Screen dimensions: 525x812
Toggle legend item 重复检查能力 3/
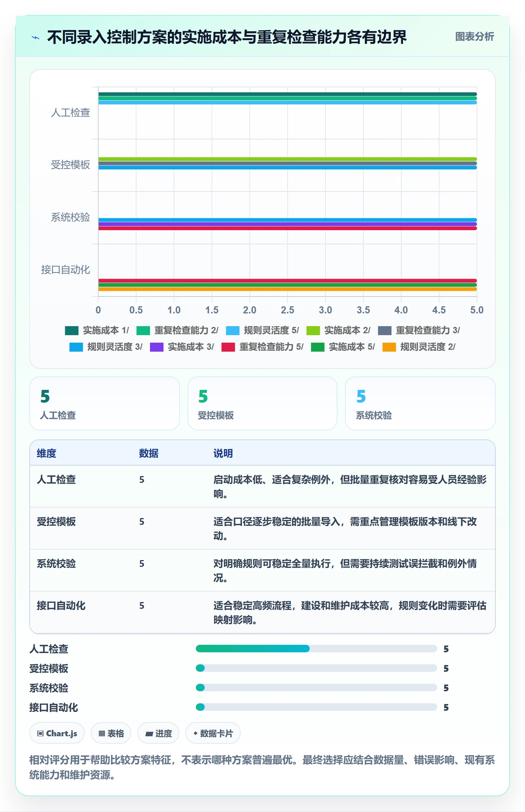coord(419,330)
